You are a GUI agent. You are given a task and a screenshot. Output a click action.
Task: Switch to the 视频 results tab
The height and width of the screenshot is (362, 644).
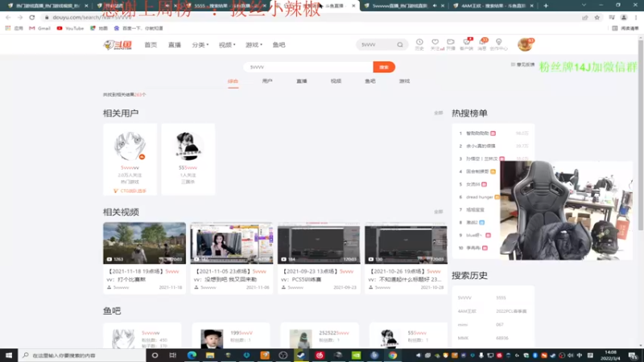(x=336, y=81)
